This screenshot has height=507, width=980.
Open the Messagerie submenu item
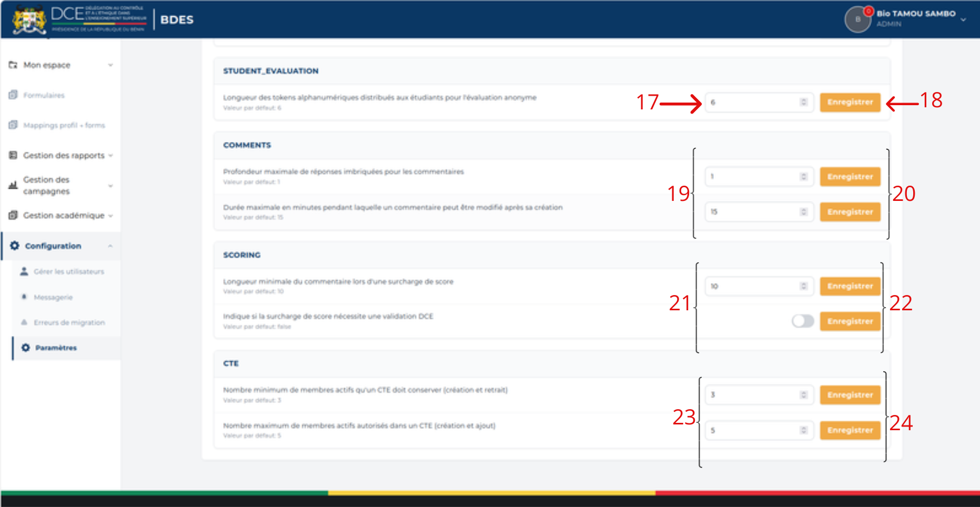tap(53, 297)
